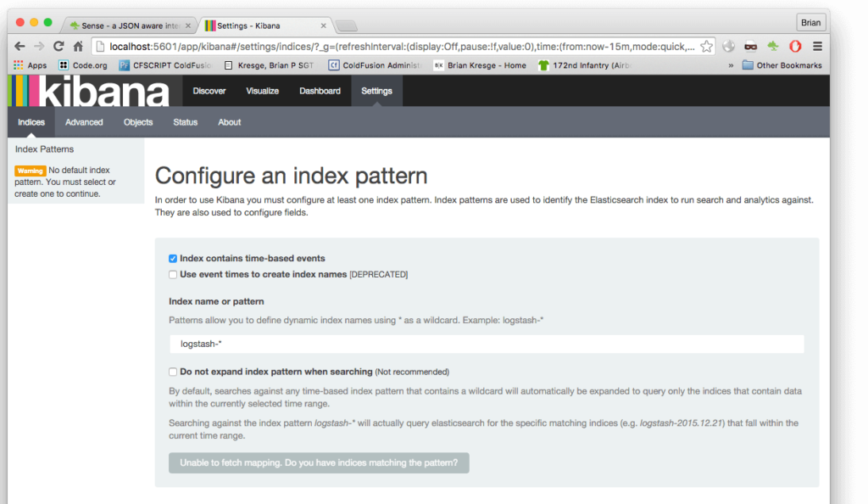Image resolution: width=868 pixels, height=504 pixels.
Task: Open the Objects section in Settings
Action: coord(137,121)
